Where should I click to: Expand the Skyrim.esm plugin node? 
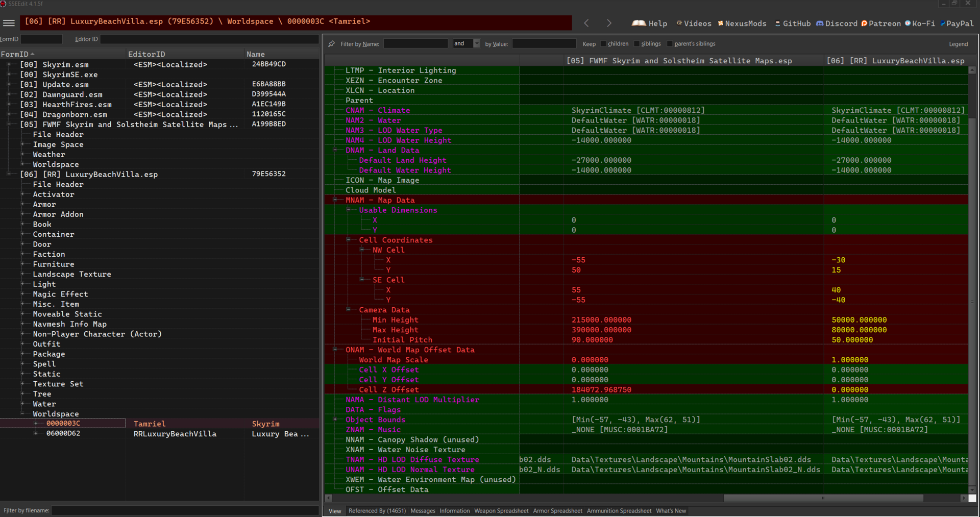(x=9, y=64)
